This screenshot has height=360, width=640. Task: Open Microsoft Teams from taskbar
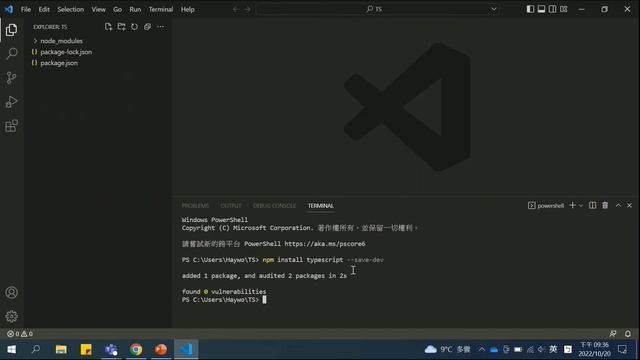coord(111,349)
